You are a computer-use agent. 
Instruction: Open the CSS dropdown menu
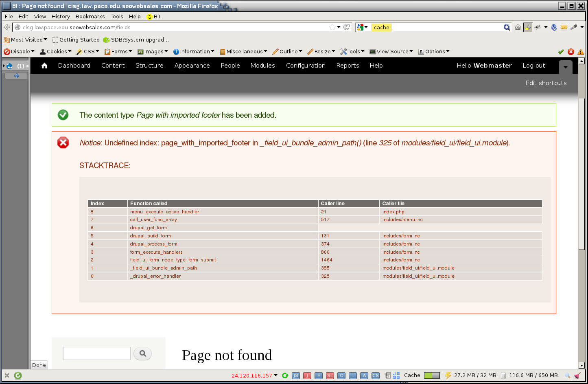(88, 52)
